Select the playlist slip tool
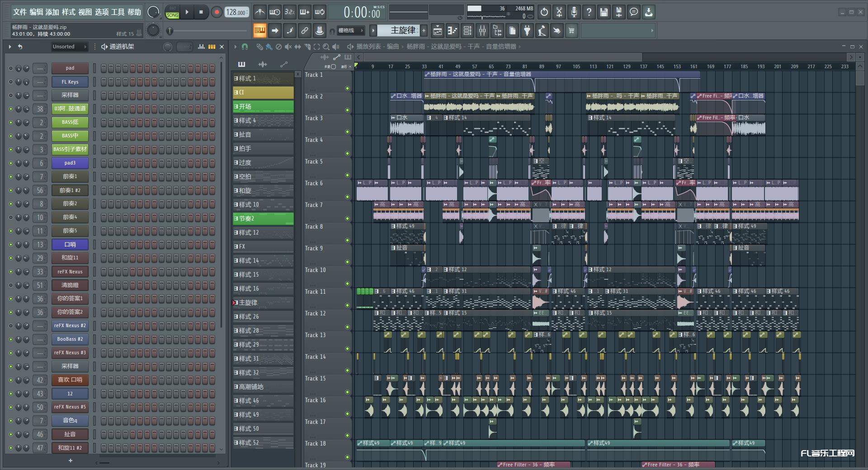Viewport: 868px width, 470px height. pyautogui.click(x=297, y=47)
